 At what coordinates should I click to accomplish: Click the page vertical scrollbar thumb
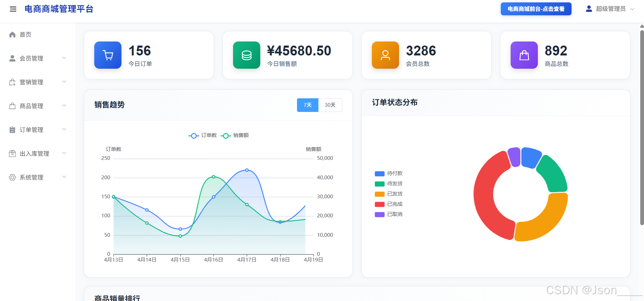coord(642,128)
